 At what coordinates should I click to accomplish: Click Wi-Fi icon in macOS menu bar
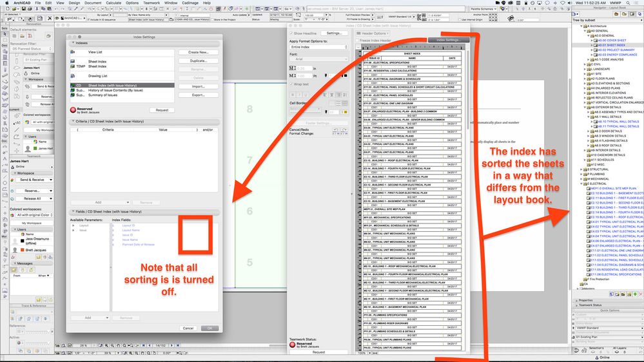563,3
